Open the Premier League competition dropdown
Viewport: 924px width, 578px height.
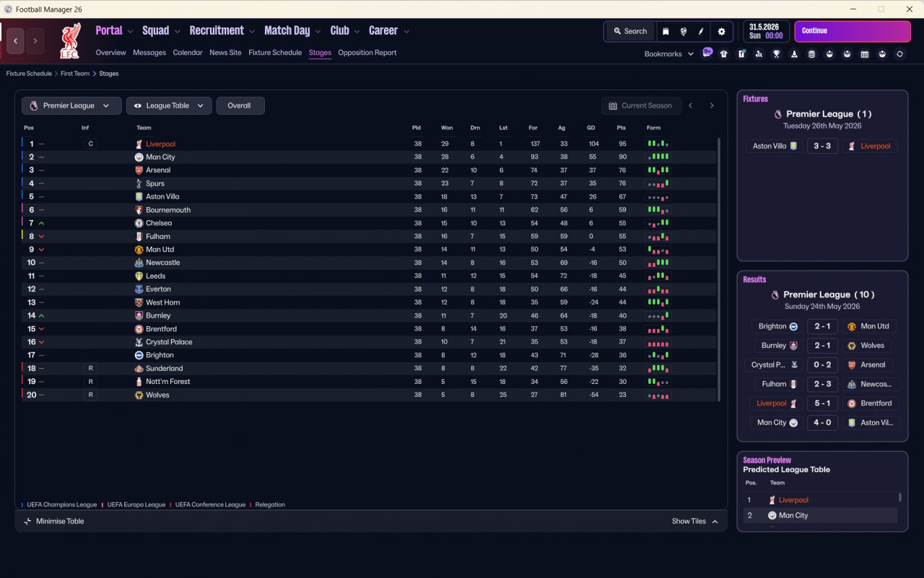(71, 105)
